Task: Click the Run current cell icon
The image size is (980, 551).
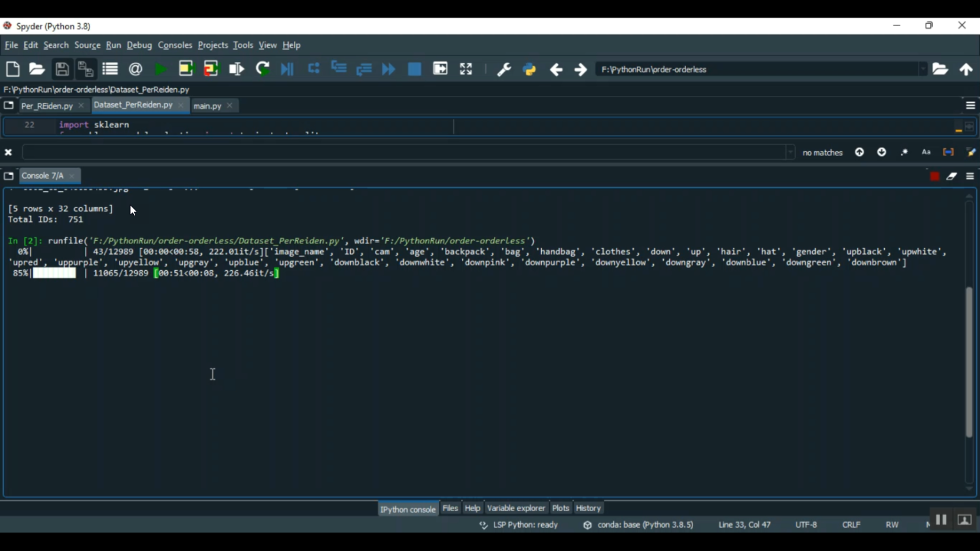Action: click(186, 69)
